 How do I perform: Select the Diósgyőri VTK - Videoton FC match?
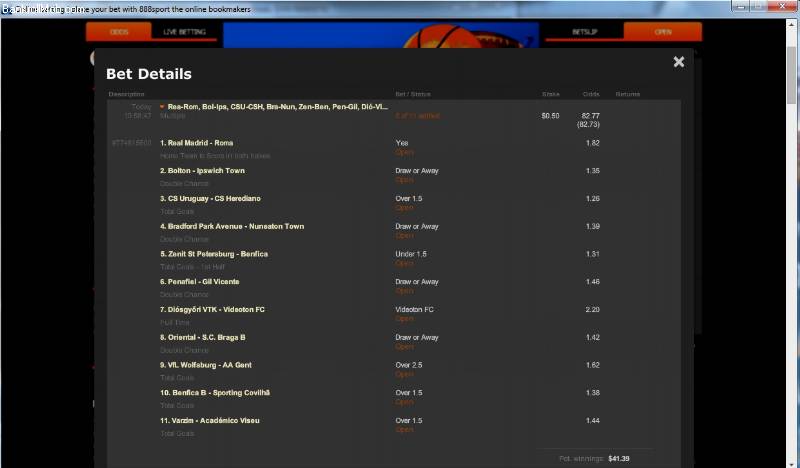click(x=212, y=309)
